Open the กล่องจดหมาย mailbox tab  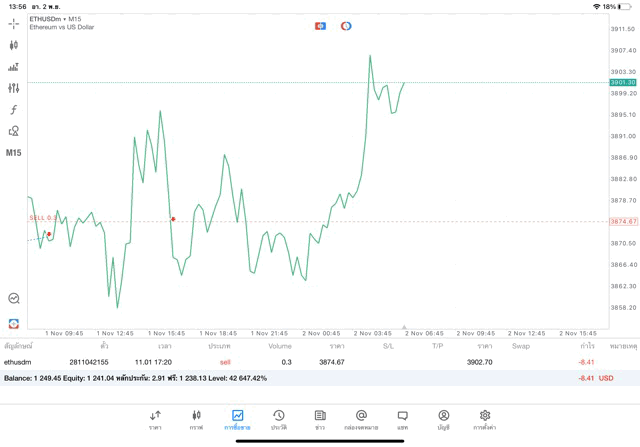pyautogui.click(x=361, y=419)
